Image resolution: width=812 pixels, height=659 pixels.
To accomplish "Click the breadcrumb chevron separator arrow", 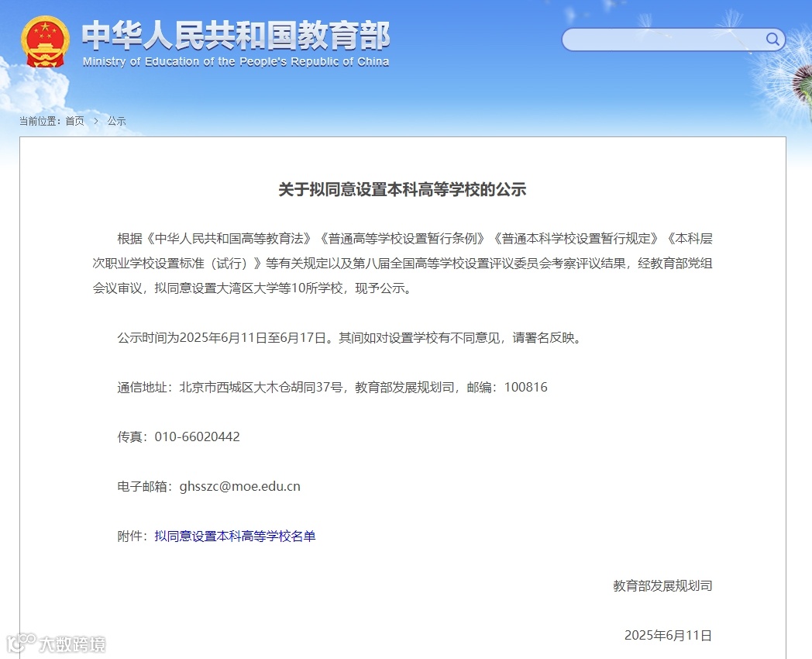I will pos(96,121).
